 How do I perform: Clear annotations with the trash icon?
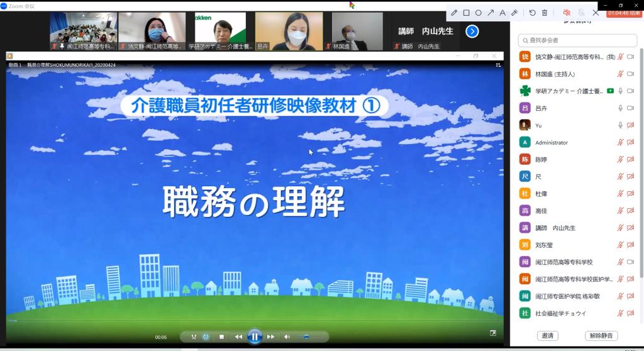click(x=545, y=13)
